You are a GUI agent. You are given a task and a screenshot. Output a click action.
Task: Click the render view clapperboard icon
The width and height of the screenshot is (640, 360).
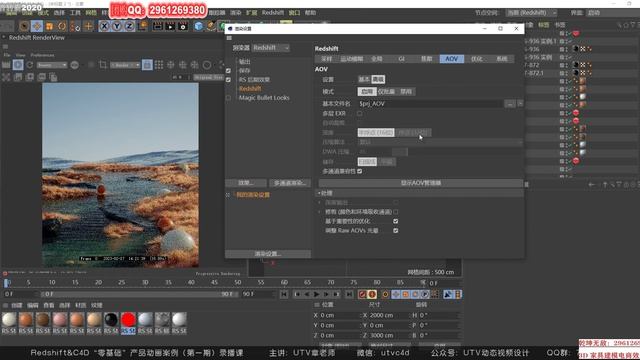[x=158, y=27]
